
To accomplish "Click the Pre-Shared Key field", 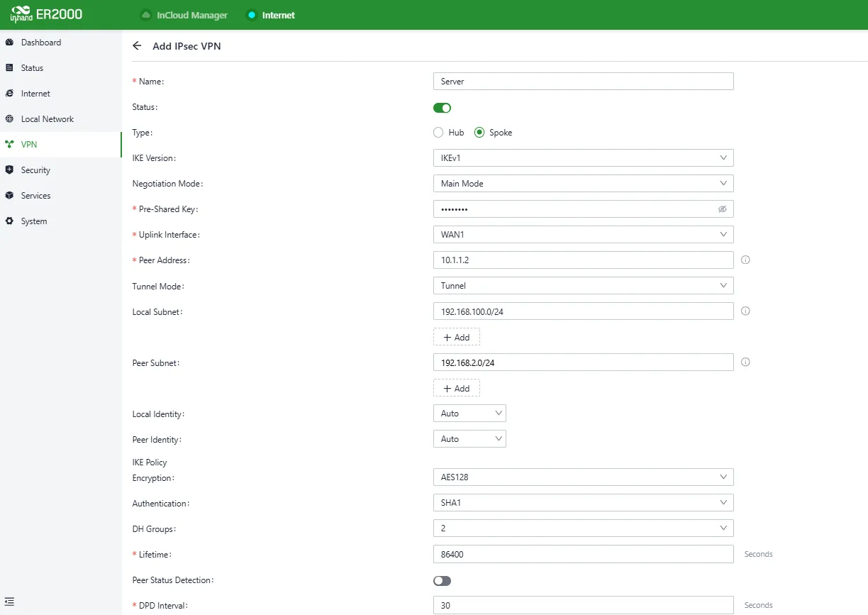I will [x=583, y=209].
